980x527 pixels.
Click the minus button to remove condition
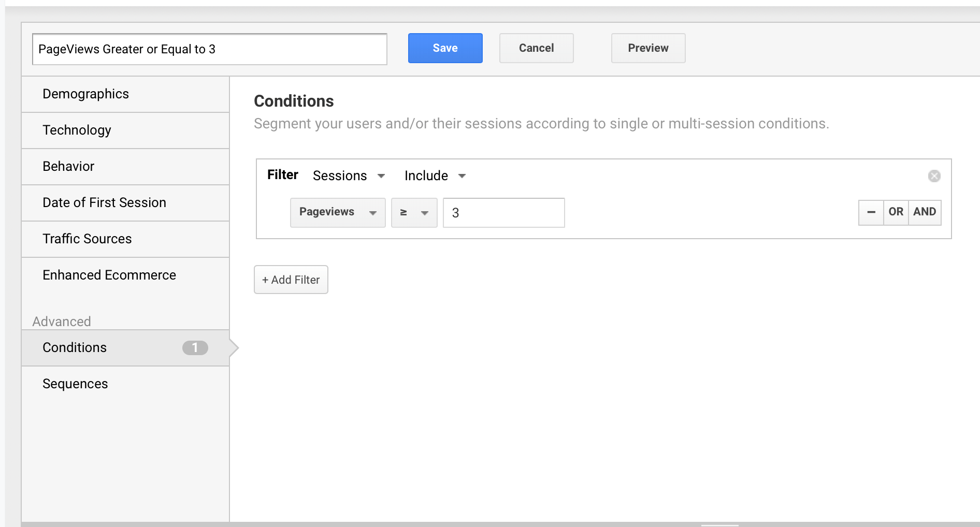tap(871, 212)
